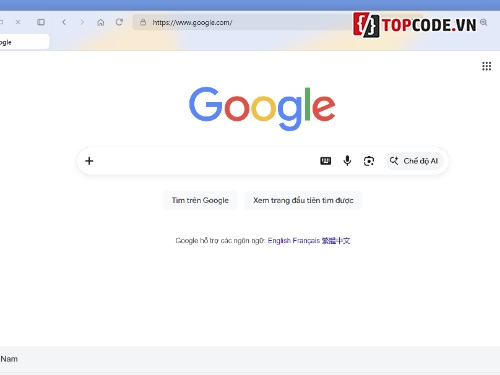Click the padlock icon in address bar

[x=143, y=22]
